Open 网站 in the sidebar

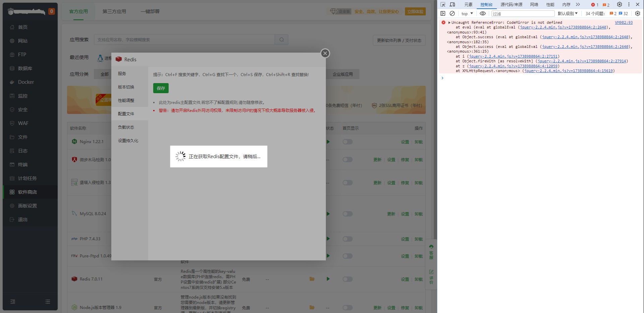click(30, 41)
